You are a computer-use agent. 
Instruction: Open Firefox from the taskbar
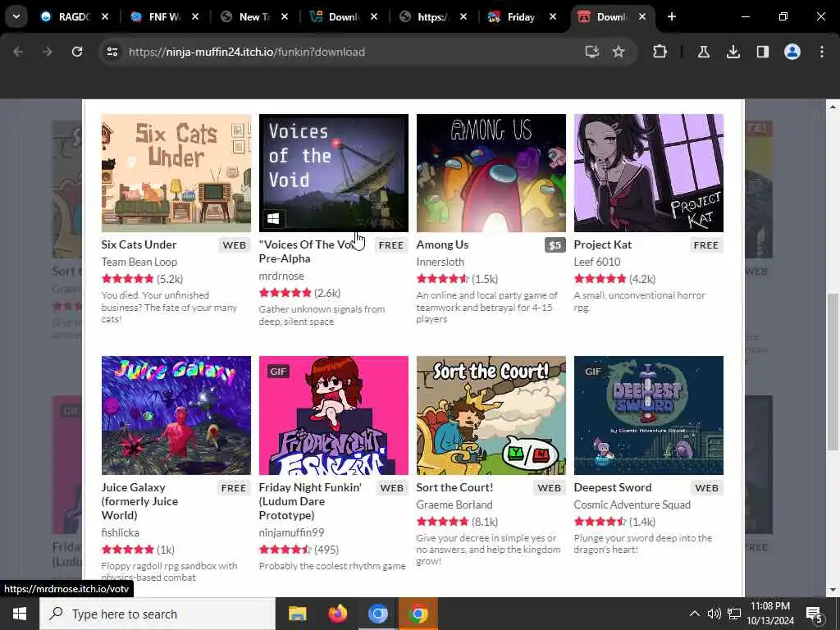pyautogui.click(x=337, y=614)
